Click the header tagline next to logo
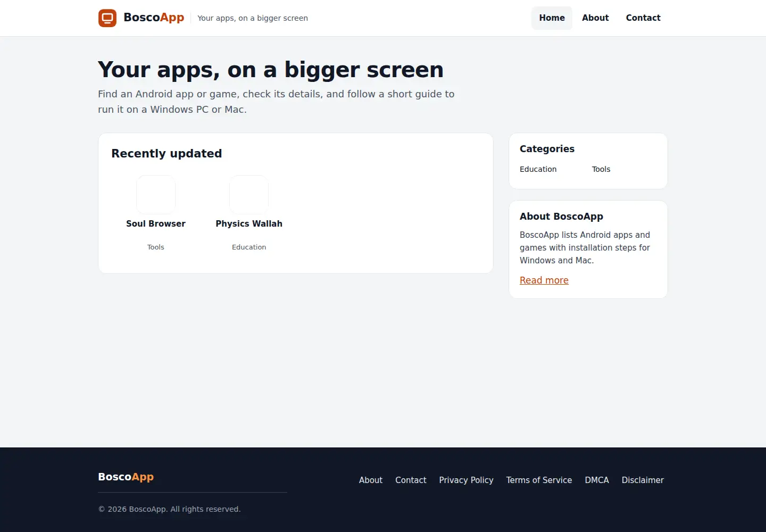 pyautogui.click(x=253, y=18)
